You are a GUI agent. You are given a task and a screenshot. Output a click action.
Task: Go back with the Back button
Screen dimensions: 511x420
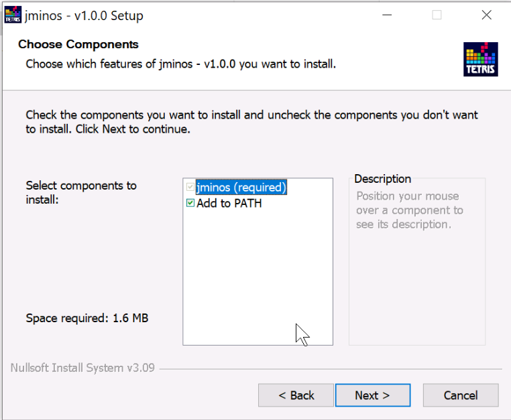pos(296,395)
